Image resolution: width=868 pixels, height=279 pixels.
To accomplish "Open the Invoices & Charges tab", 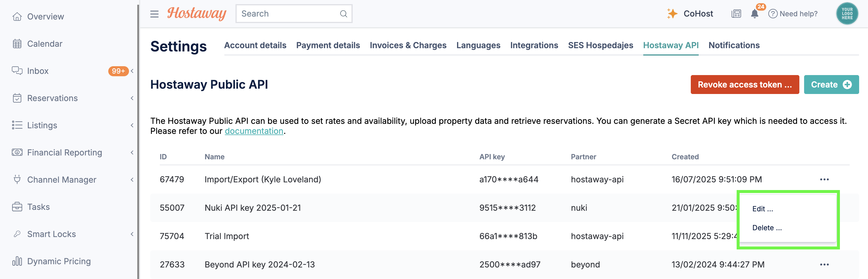I will (x=408, y=45).
